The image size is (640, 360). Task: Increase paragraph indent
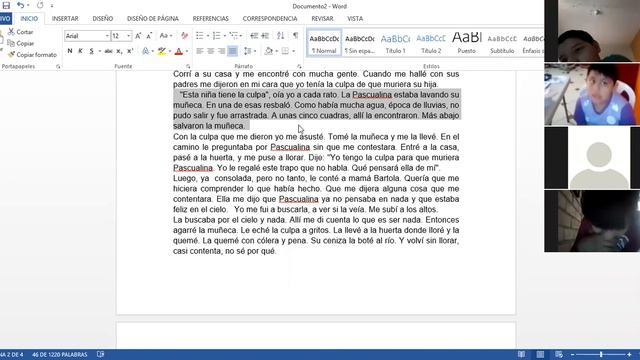[x=265, y=36]
